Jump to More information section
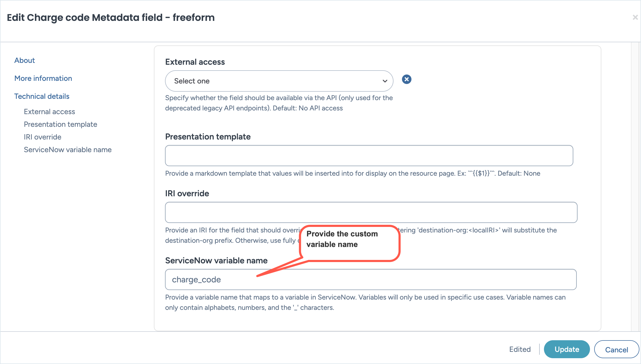This screenshot has width=641, height=364. (x=43, y=78)
